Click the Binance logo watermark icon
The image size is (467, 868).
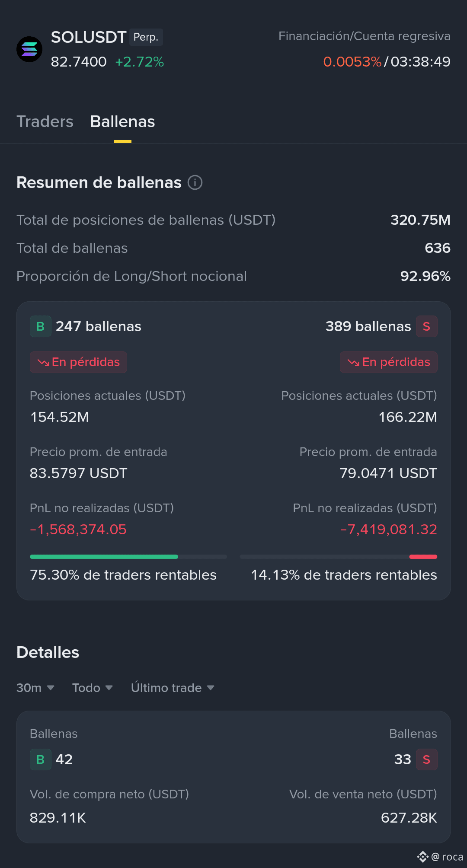(422, 857)
